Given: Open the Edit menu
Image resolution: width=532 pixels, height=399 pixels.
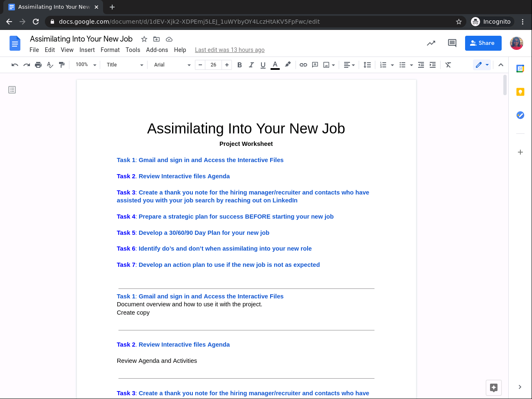Looking at the screenshot, I should pyautogui.click(x=50, y=50).
